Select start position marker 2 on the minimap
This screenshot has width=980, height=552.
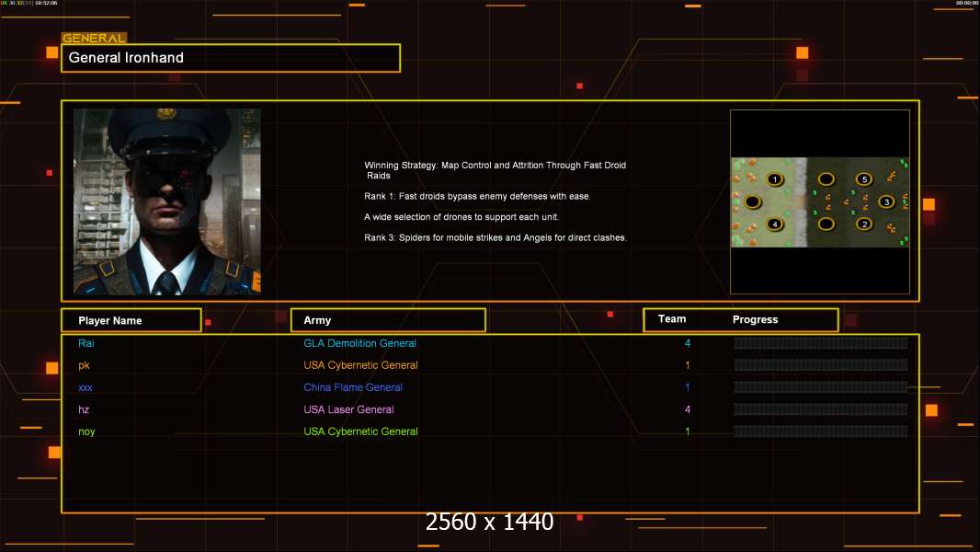864,224
